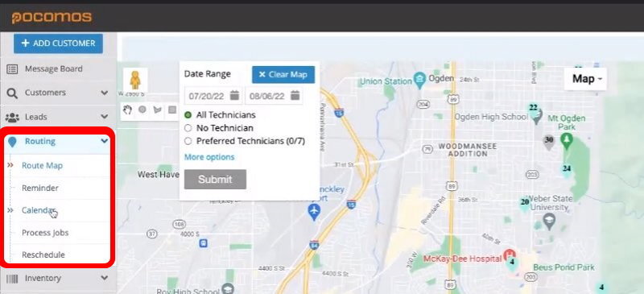644x294 pixels.
Task: Open the Leads menu
Action: (35, 117)
